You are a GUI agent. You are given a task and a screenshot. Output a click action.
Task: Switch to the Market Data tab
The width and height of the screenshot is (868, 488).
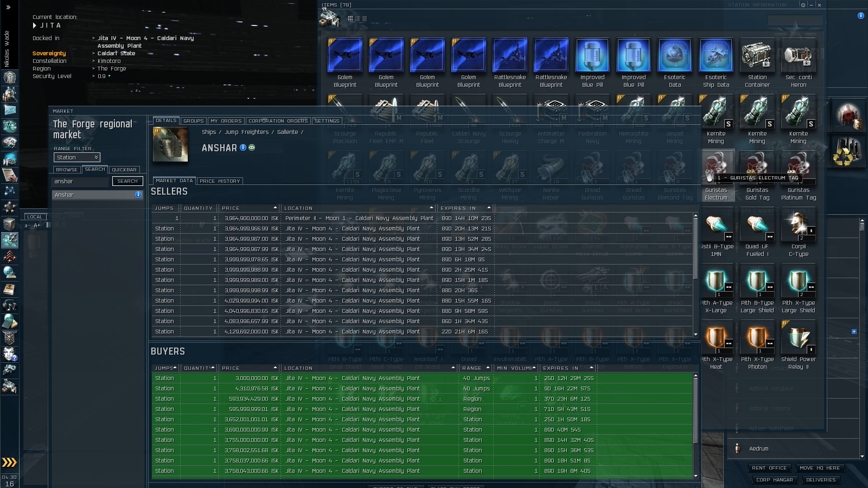174,181
